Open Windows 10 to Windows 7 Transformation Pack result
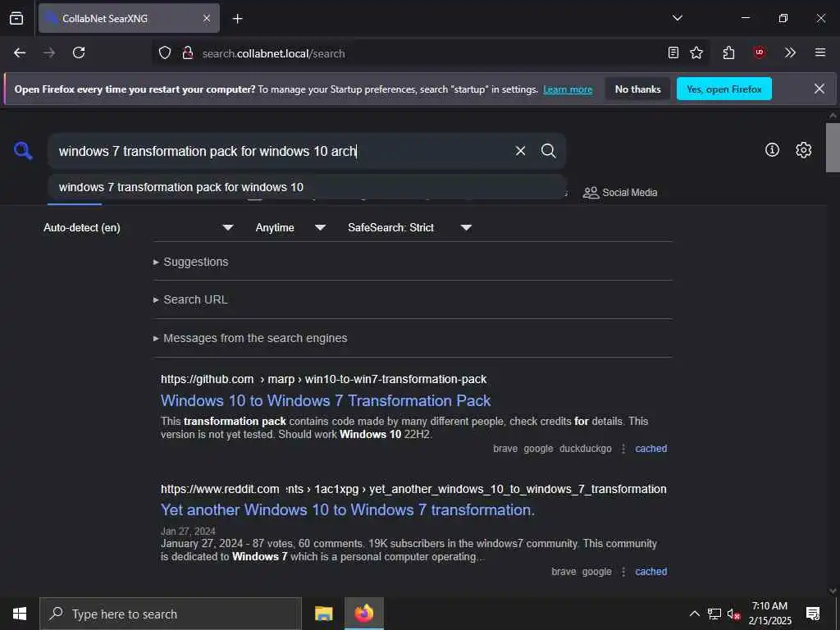This screenshot has height=630, width=840. [x=326, y=400]
